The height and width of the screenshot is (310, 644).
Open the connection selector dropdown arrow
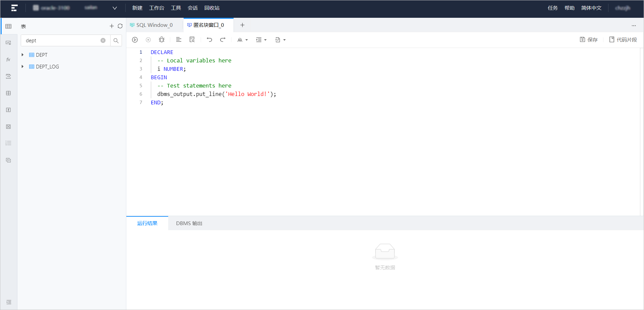point(115,8)
